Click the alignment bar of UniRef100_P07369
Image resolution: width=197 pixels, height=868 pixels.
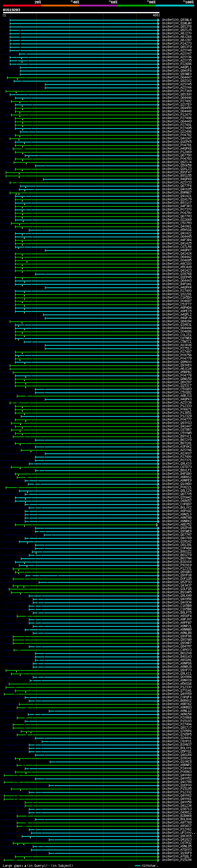point(82,91)
